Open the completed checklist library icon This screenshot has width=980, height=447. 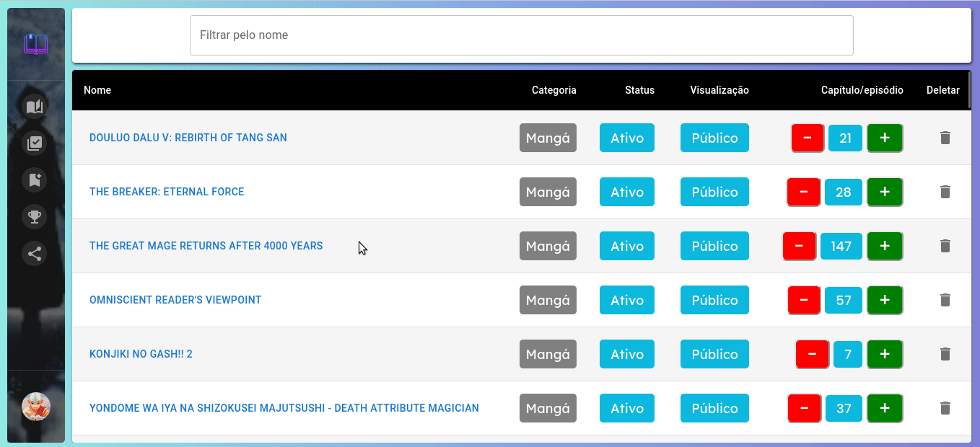(x=35, y=143)
